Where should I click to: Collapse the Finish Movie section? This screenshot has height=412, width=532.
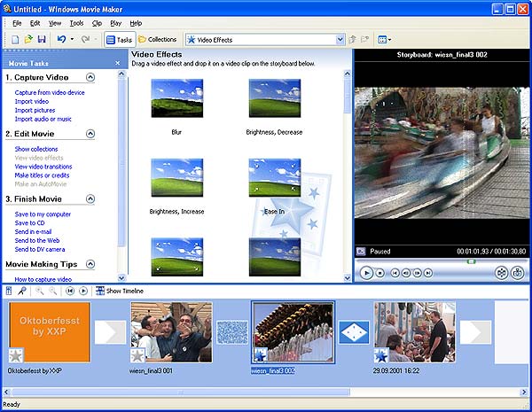pos(90,199)
